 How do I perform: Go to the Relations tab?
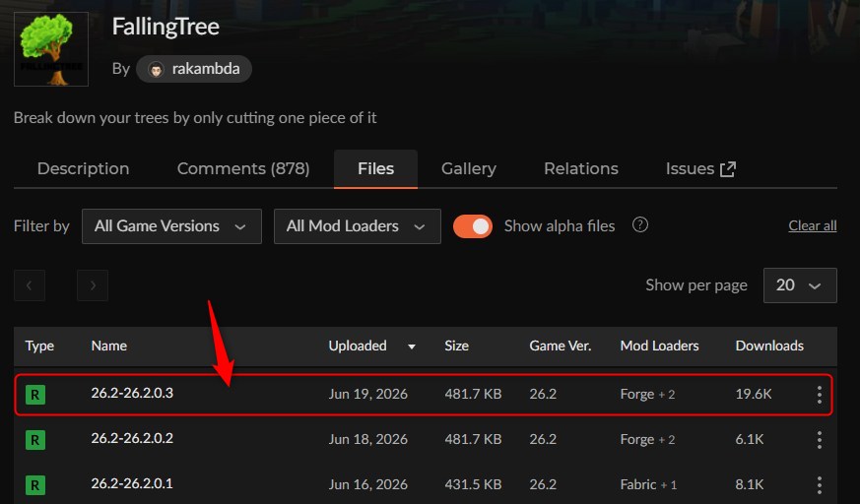tap(581, 168)
